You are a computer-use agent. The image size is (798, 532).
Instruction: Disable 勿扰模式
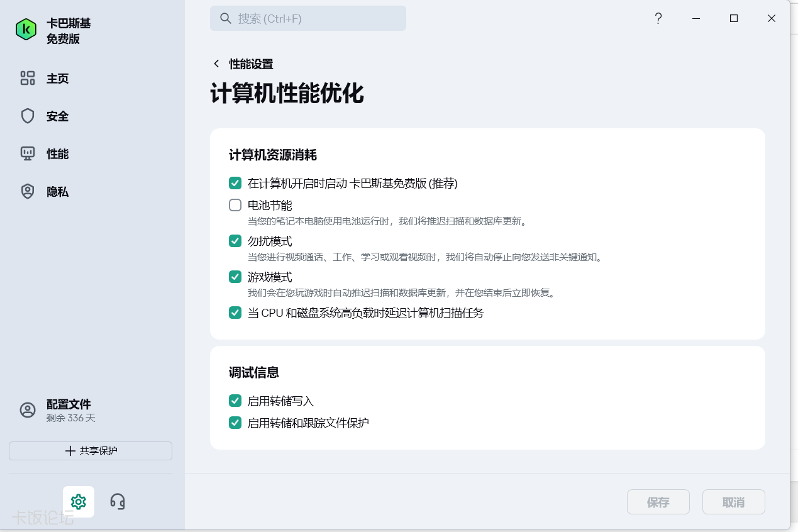tap(235, 241)
